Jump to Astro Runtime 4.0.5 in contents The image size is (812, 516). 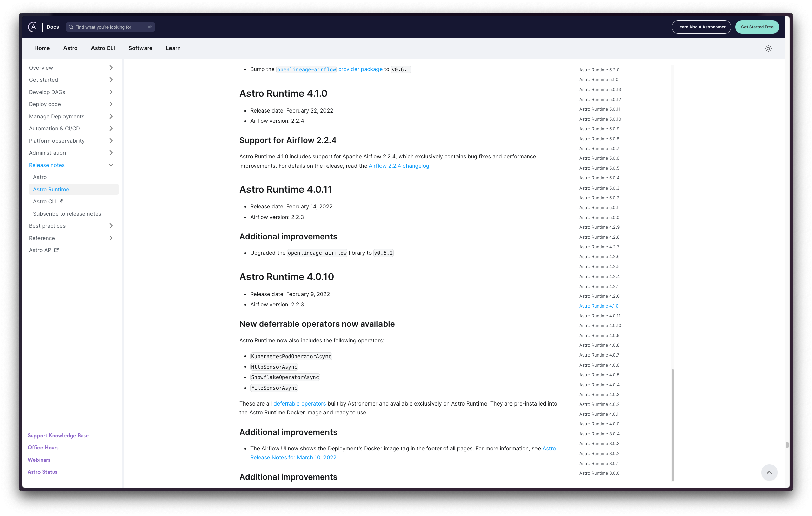tap(599, 375)
